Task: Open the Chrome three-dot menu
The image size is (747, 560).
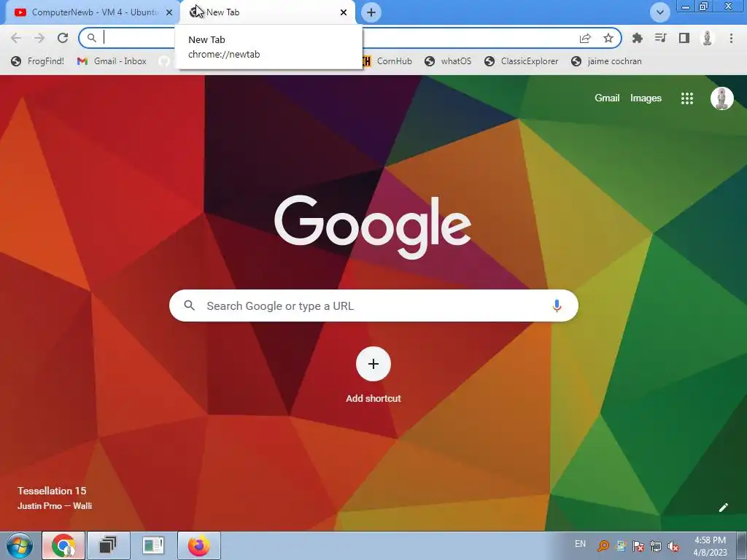Action: tap(731, 38)
